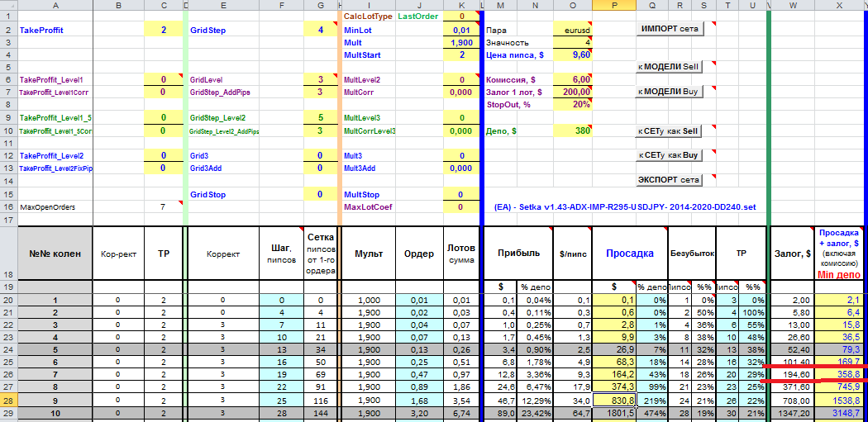868x422 pixels.
Task: Click the ИМПОРТ сета button
Action: pos(670,29)
